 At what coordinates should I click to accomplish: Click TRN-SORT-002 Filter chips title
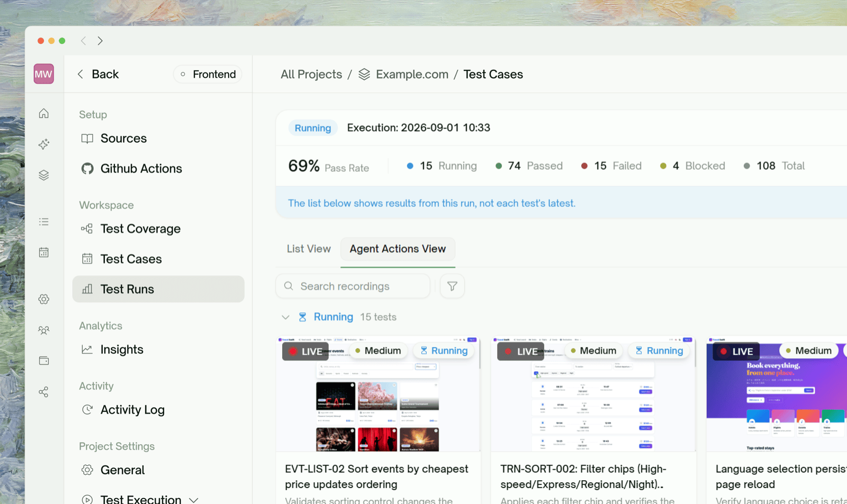[583, 476]
